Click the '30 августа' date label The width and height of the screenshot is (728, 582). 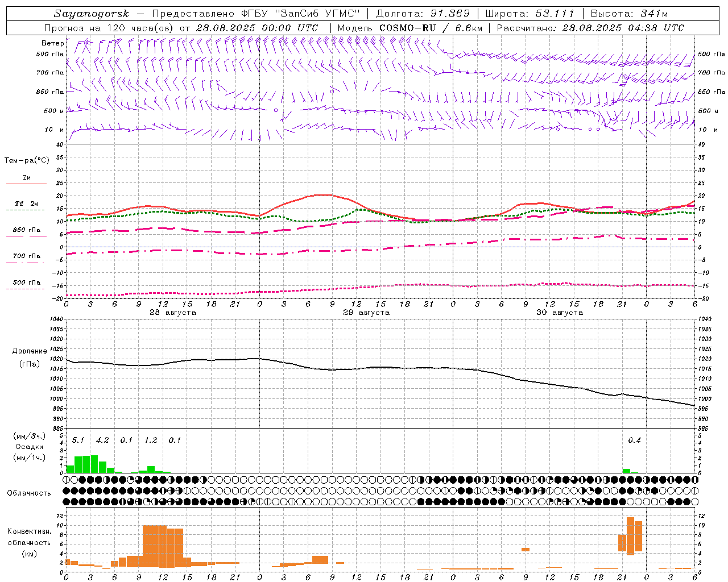560,313
